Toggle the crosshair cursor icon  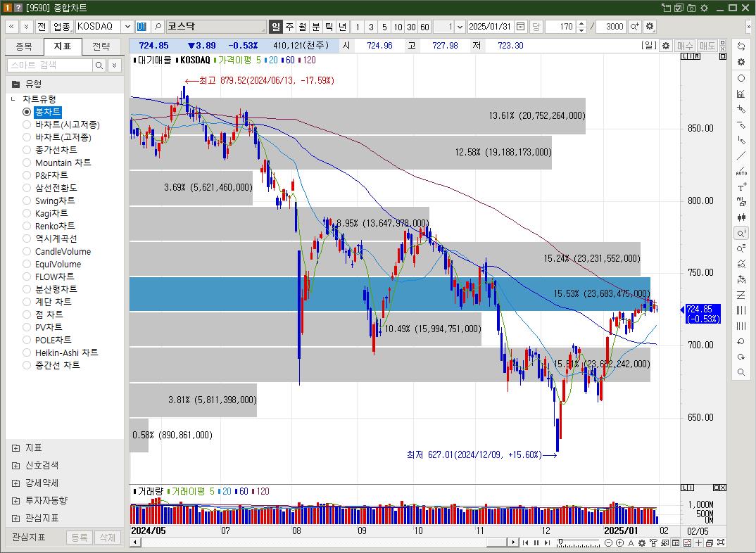click(x=698, y=543)
